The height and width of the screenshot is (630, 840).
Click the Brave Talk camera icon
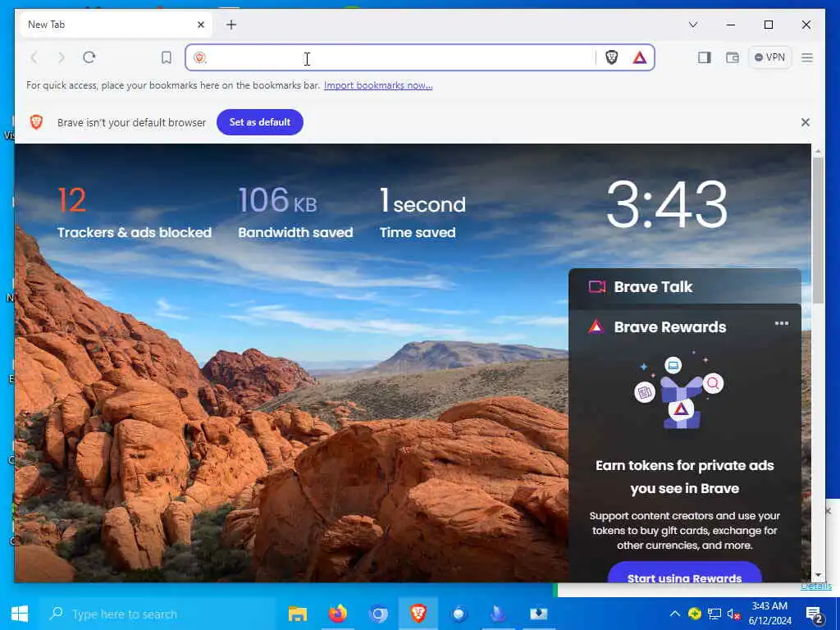pyautogui.click(x=597, y=287)
